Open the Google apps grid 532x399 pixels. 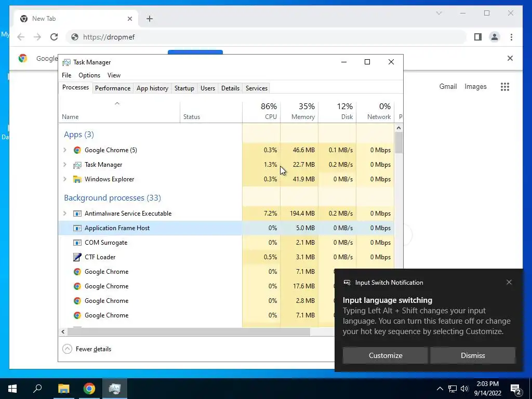[x=505, y=87]
